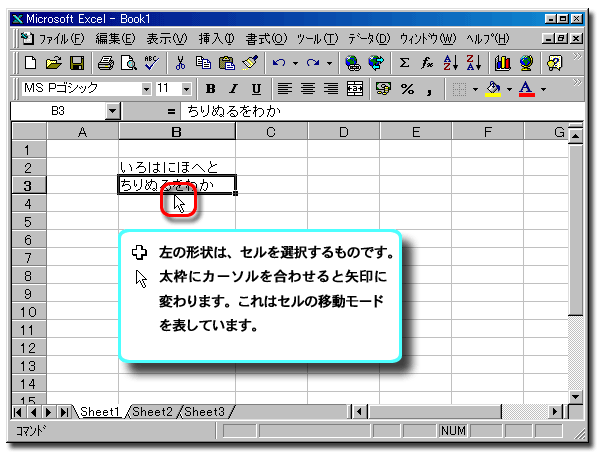Open the Paste Function fx icon
Screen dimensions: 600x456
427,63
